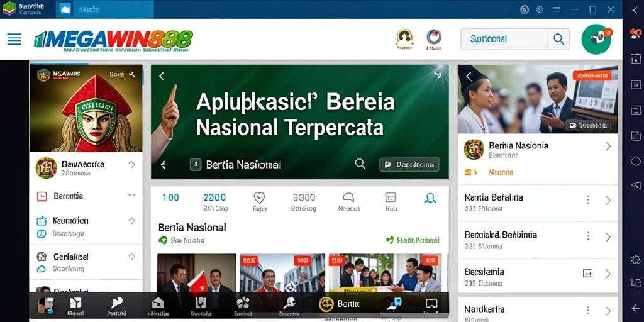Click the book icon at dock end

tap(431, 304)
